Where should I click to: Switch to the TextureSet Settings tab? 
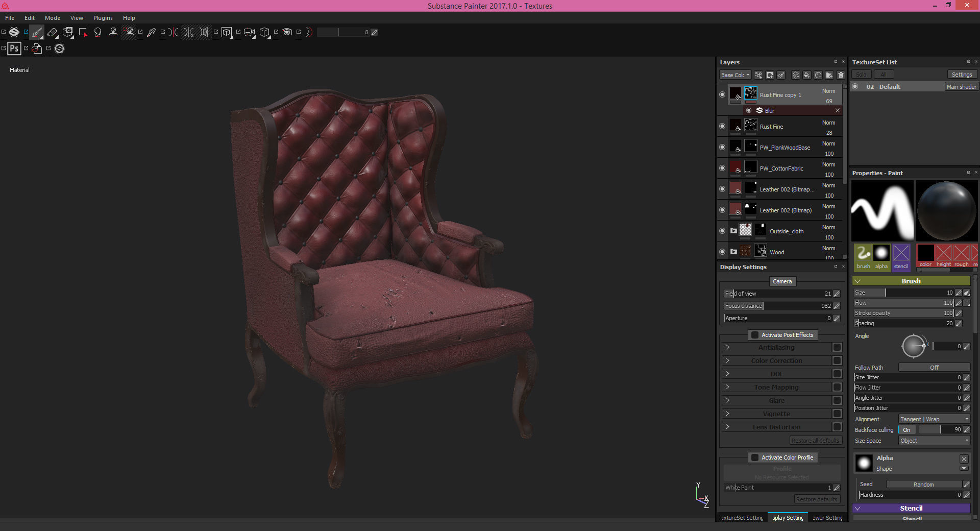coord(742,518)
